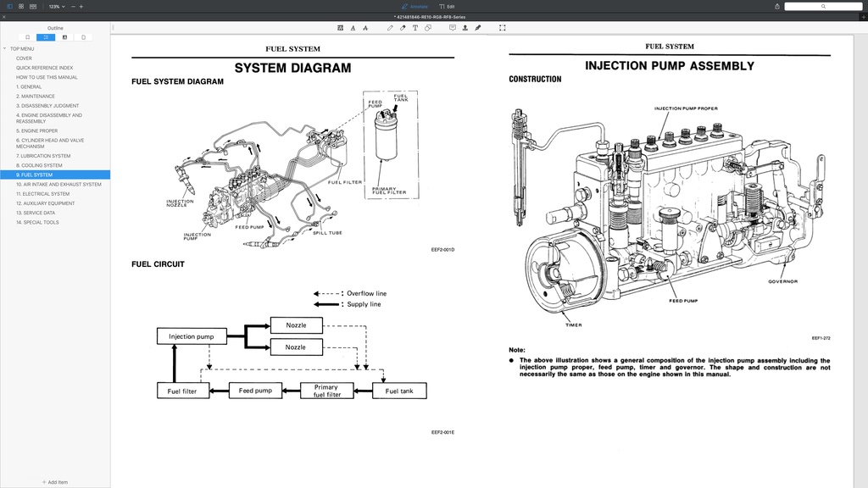Open the Note comment tool

[452, 27]
